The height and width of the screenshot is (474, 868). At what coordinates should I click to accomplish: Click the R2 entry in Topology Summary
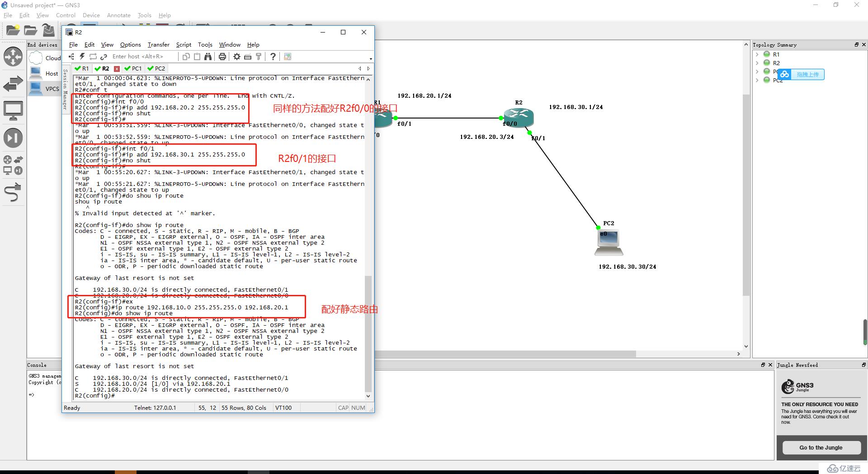(x=776, y=63)
